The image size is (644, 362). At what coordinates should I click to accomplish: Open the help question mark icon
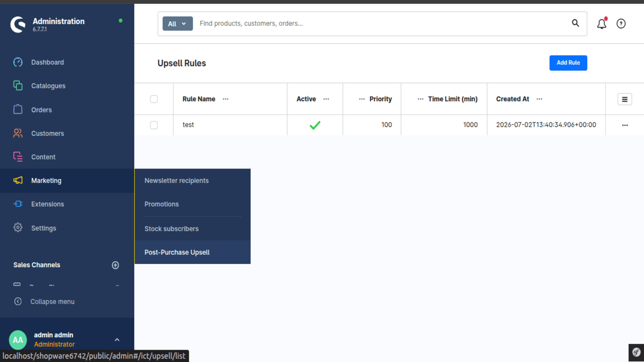tap(621, 23)
